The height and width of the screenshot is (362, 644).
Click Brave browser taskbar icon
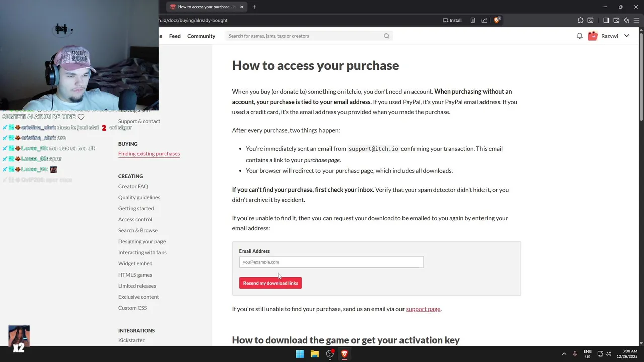(x=344, y=354)
